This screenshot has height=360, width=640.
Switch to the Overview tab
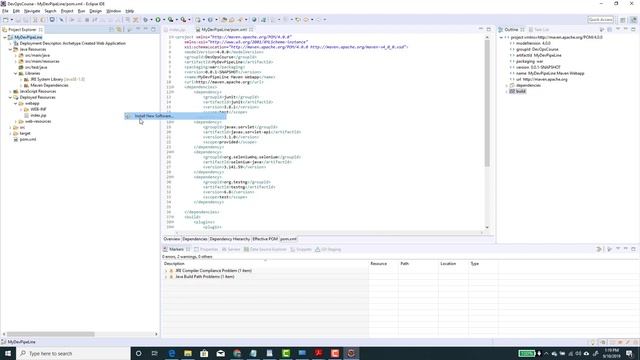tap(171, 239)
